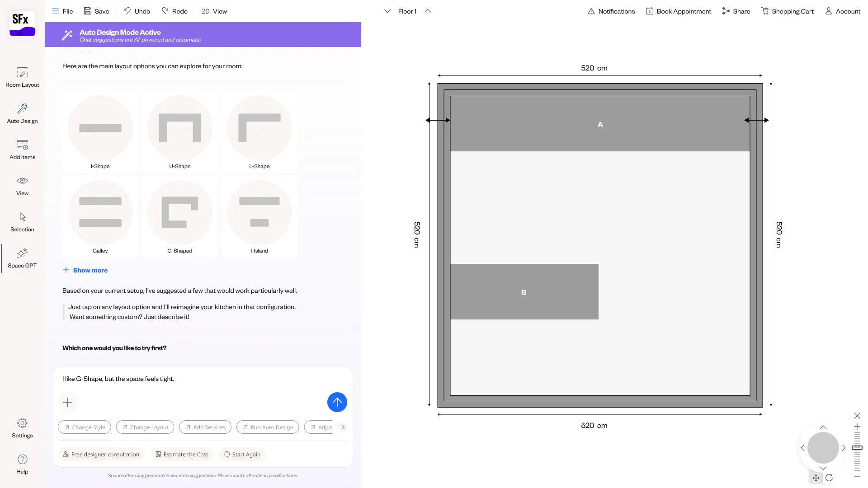Viewport: 868px width, 488px height.
Task: Add an attachment with the plus button
Action: [x=68, y=402]
